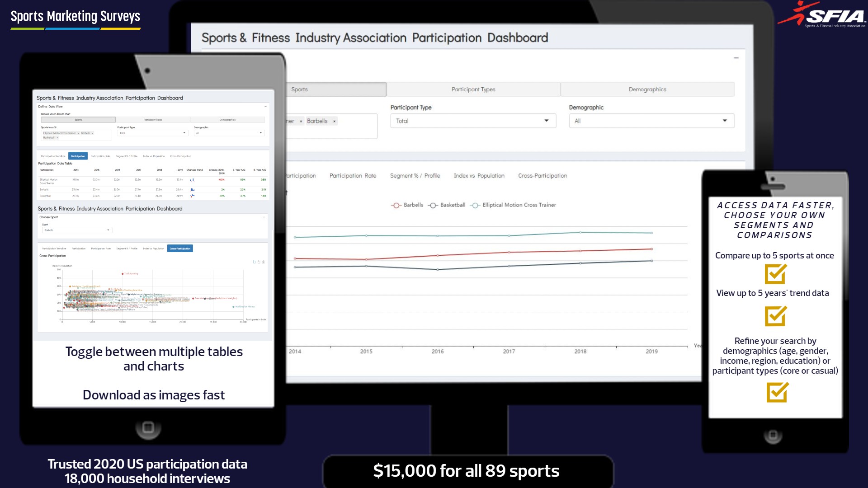Click the save-as-image download icon on scatter chart
The height and width of the screenshot is (488, 868).
point(263,262)
